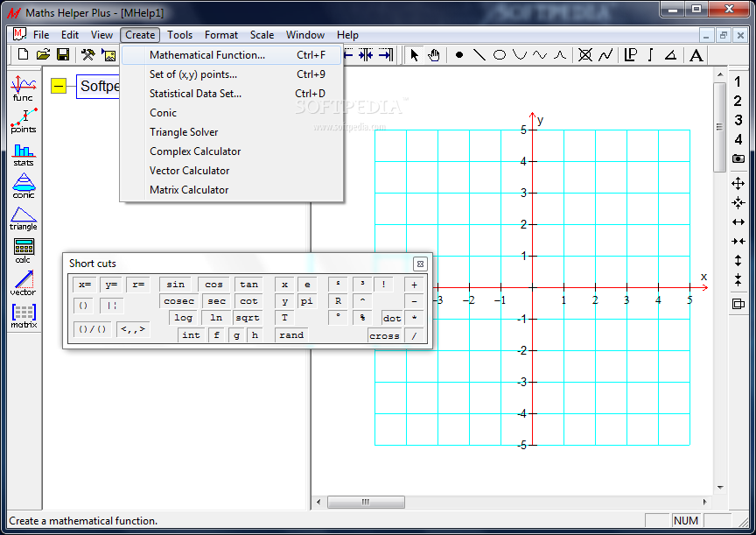Image resolution: width=756 pixels, height=535 pixels.
Task: Click the horizontal stretch arrows icon
Action: point(738,222)
